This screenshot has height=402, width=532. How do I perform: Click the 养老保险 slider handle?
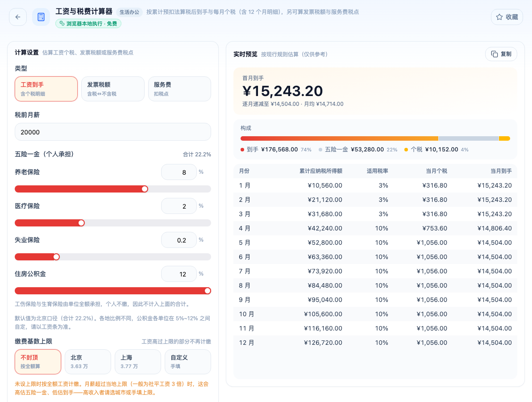145,189
